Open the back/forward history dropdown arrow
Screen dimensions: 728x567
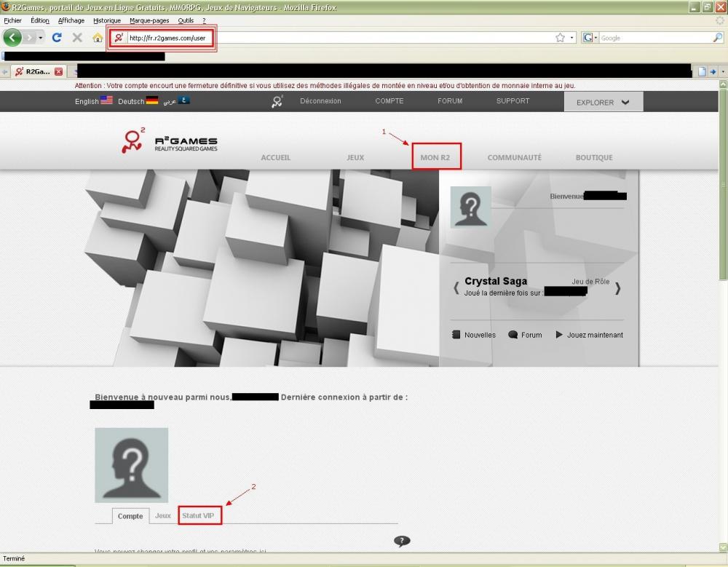[41, 38]
